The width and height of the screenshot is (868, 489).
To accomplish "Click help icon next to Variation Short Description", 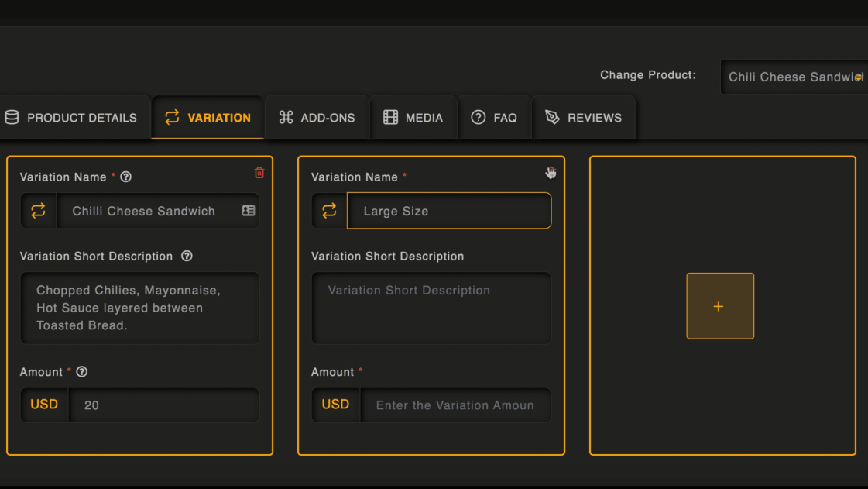I will (187, 256).
